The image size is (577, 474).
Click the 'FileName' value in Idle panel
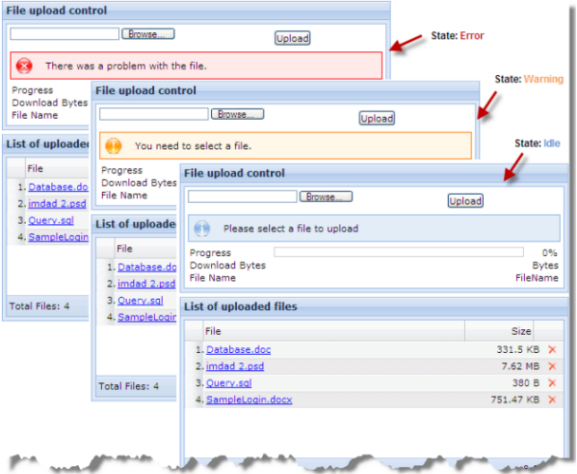[x=537, y=278]
